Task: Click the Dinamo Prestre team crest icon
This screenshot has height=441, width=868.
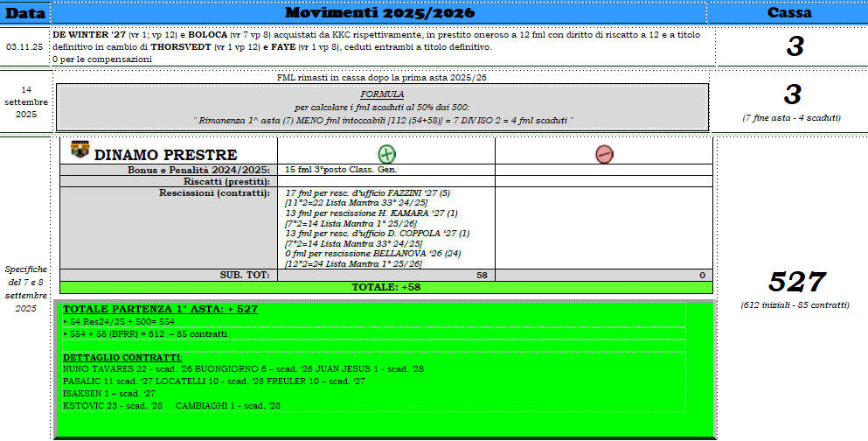Action: click(x=80, y=150)
